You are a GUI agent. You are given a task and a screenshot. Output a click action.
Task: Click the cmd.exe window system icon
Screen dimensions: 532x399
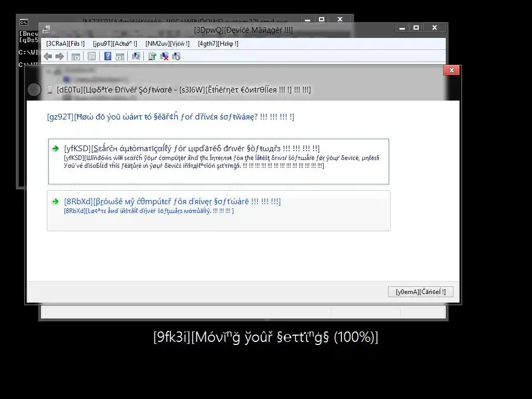coord(24,22)
